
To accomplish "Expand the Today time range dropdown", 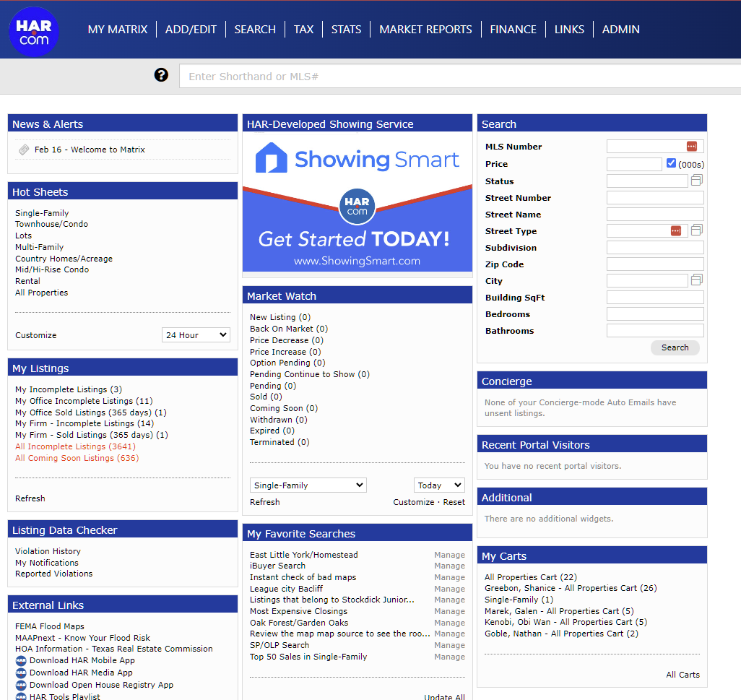I will coord(439,485).
